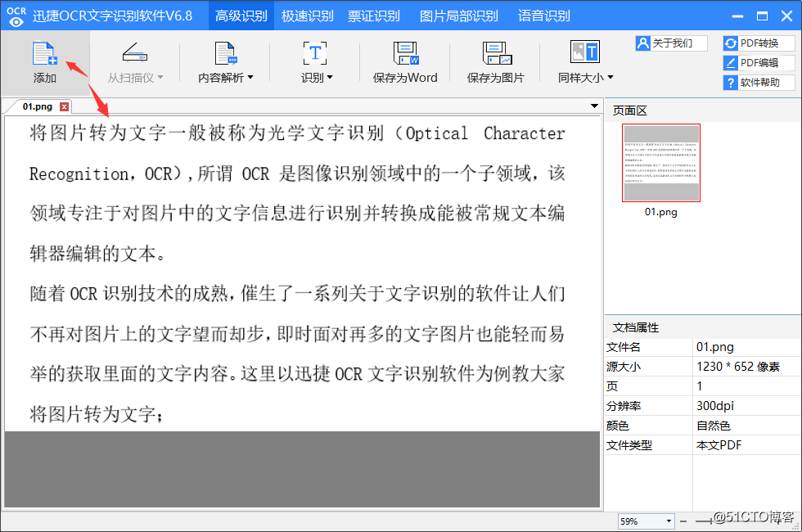Screen dimensions: 802x532
Task: Click the 从扫描仪 scanner icon
Action: pyautogui.click(x=134, y=52)
